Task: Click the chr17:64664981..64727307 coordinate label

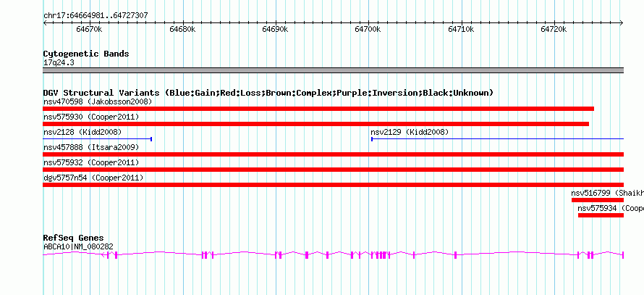Action: (96, 16)
